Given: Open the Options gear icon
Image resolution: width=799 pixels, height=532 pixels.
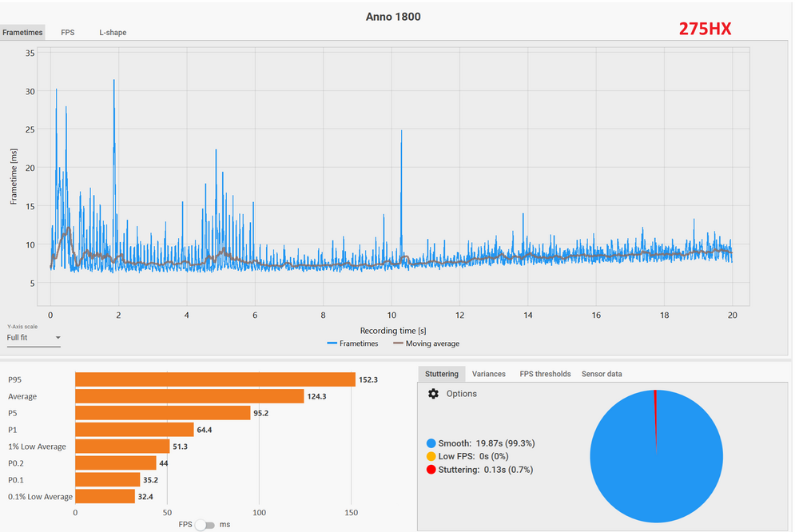Looking at the screenshot, I should tap(434, 394).
